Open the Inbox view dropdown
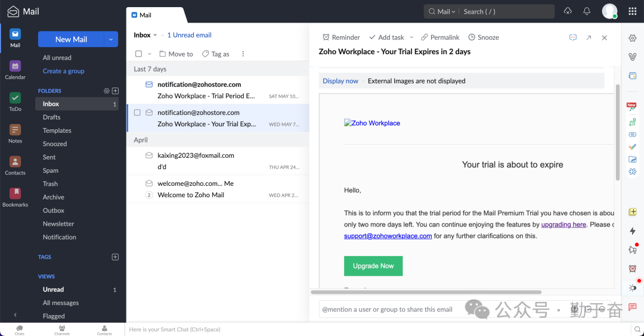Viewport: 644px width, 336px height. (x=155, y=35)
